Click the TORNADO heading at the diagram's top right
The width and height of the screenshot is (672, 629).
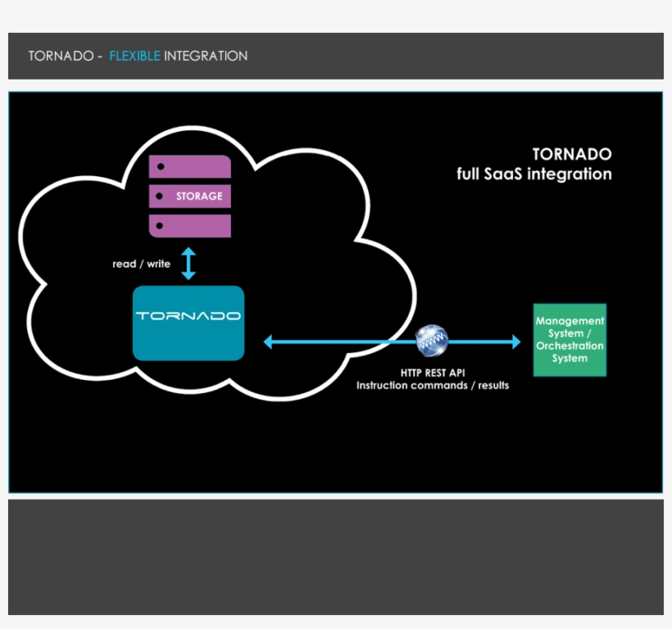(x=571, y=154)
